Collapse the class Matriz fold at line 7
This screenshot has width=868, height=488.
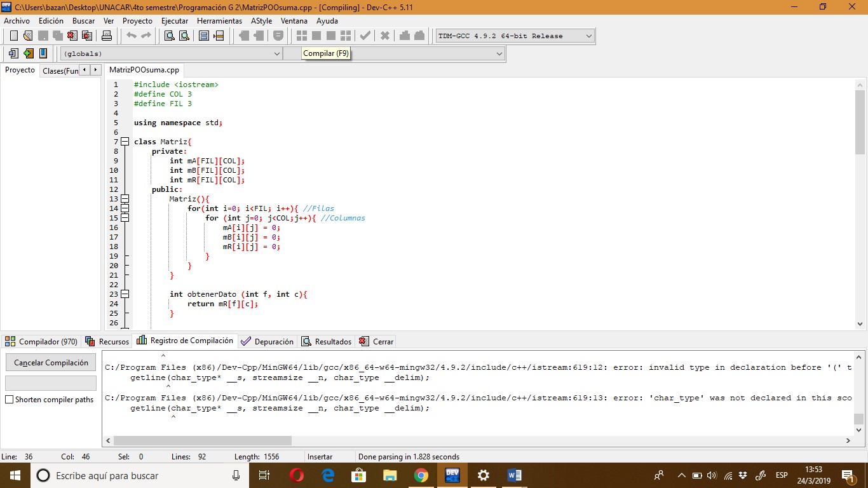pos(125,142)
